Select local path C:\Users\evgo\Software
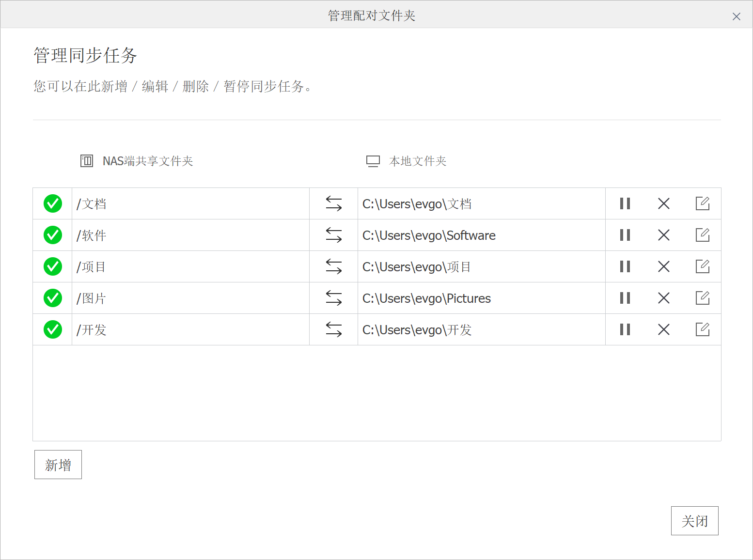The width and height of the screenshot is (753, 560). pos(482,235)
